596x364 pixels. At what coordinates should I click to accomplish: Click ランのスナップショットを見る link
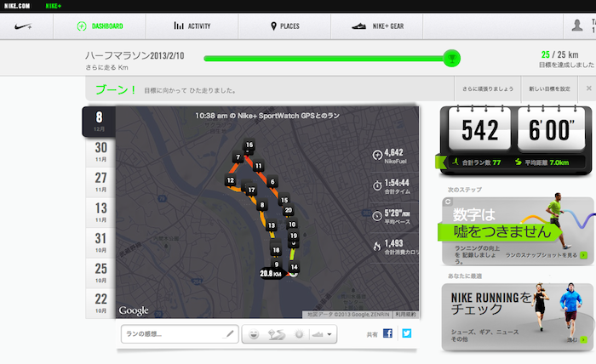[x=542, y=255]
